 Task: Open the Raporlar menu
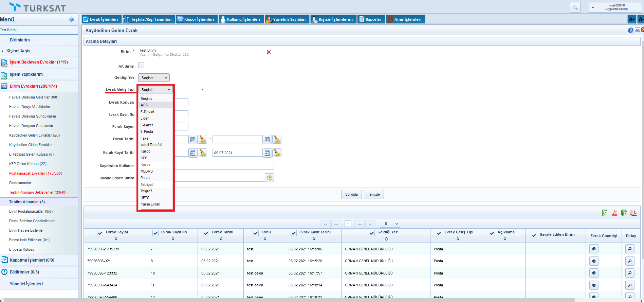[371, 19]
